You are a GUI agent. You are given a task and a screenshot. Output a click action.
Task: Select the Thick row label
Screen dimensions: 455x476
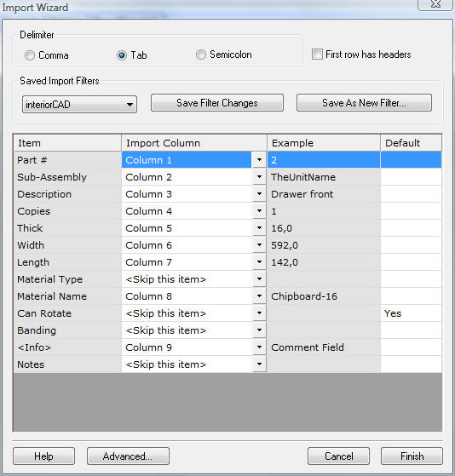point(67,227)
